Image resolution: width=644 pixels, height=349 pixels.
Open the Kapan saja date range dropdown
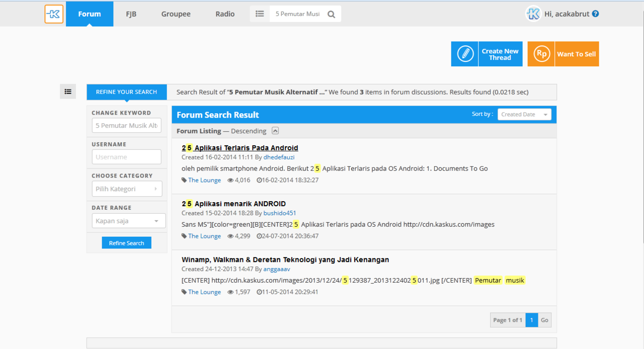128,221
